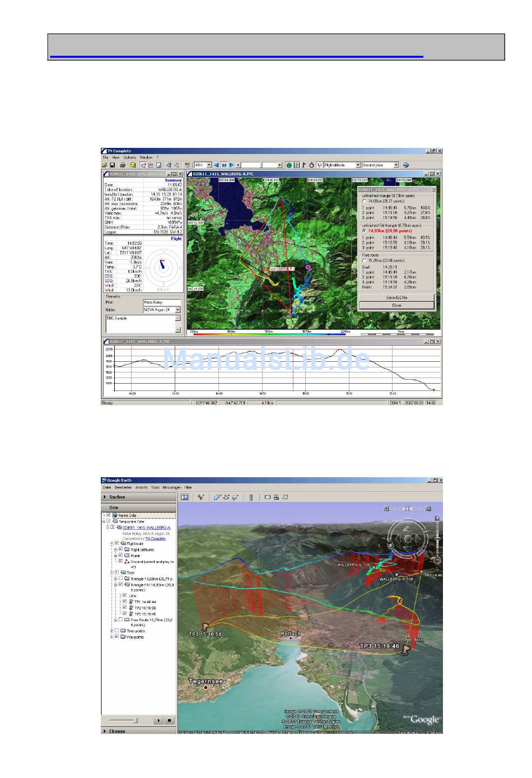Click the Google Earth export icon in toolbar

click(406, 165)
